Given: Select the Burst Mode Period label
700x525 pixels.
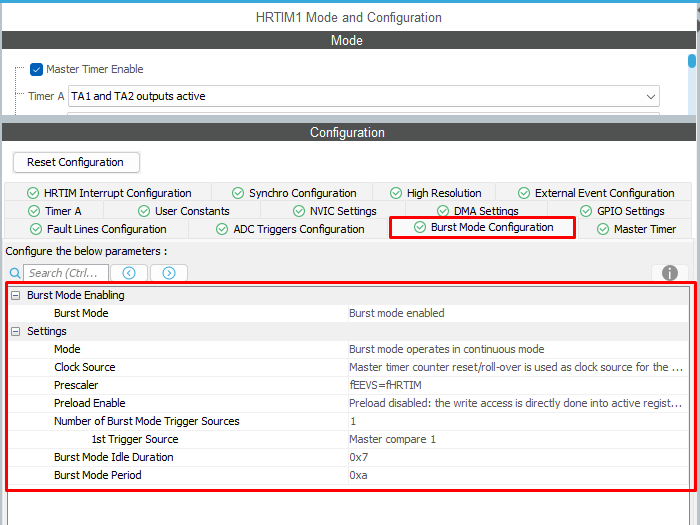Looking at the screenshot, I should pyautogui.click(x=98, y=475).
